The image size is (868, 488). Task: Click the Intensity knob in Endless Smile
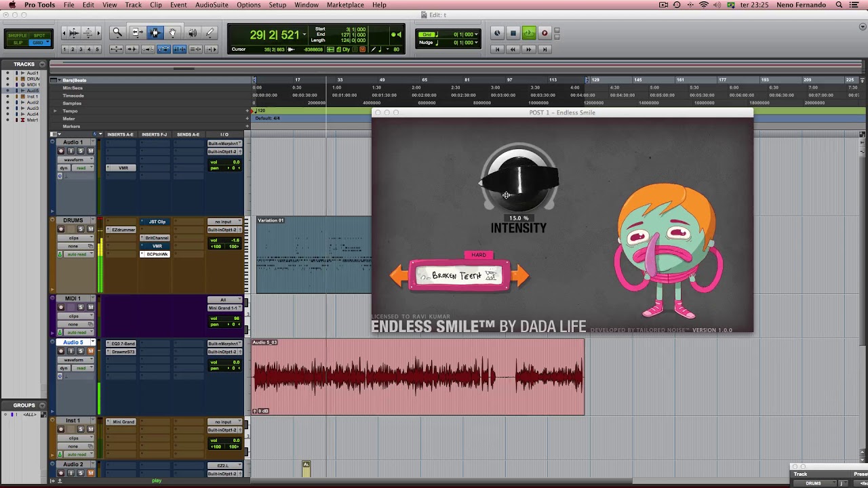click(519, 179)
